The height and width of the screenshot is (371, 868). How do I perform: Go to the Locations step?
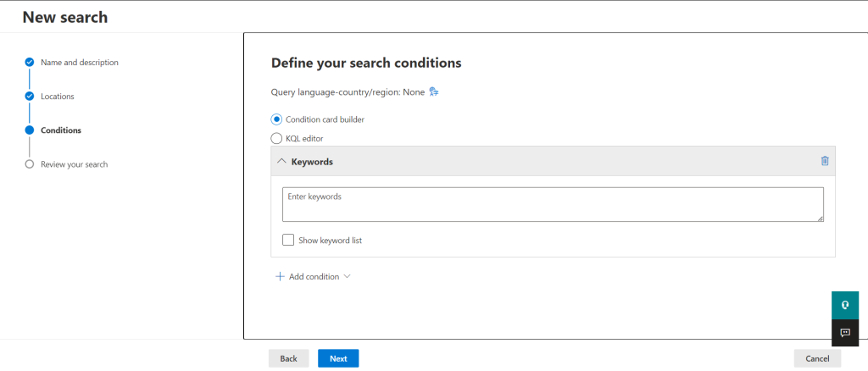tap(58, 97)
